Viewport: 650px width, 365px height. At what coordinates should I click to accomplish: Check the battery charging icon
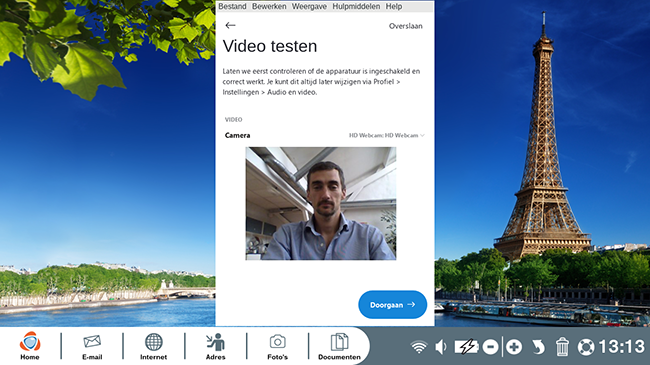coord(466,347)
